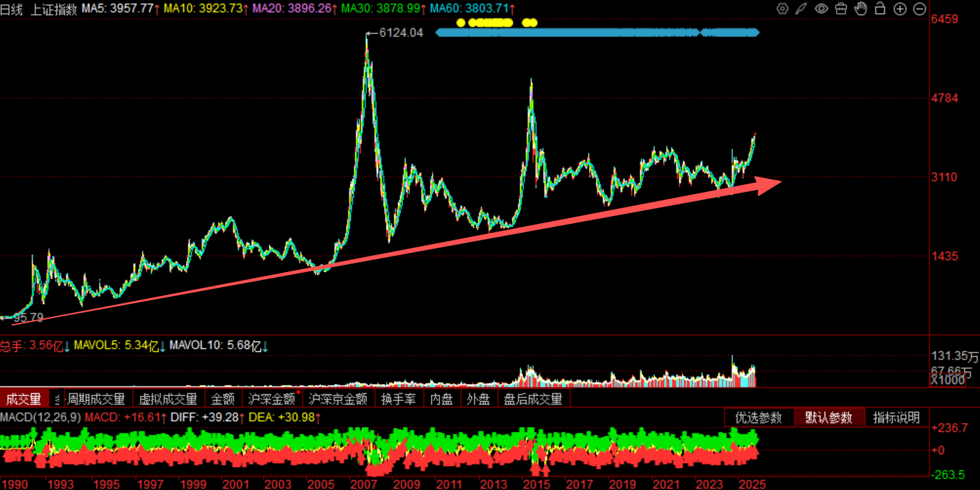Click the +236.7 MACD axis label
Screen dimensions: 980x490
[950, 428]
